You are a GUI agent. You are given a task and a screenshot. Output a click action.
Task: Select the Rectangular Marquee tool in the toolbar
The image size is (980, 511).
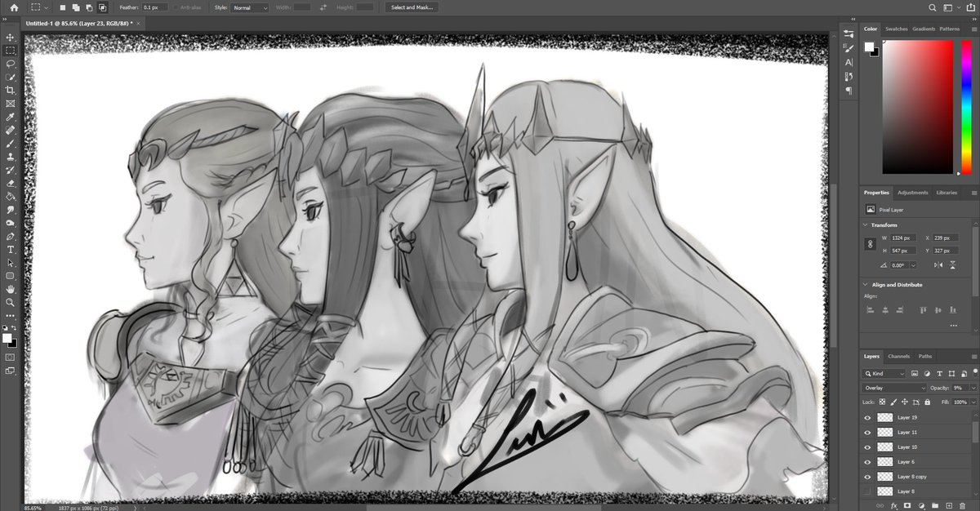11,50
